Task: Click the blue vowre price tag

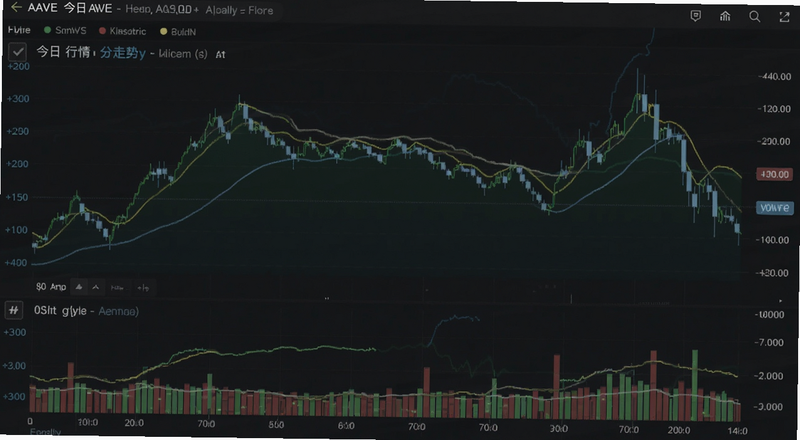Action: [774, 208]
